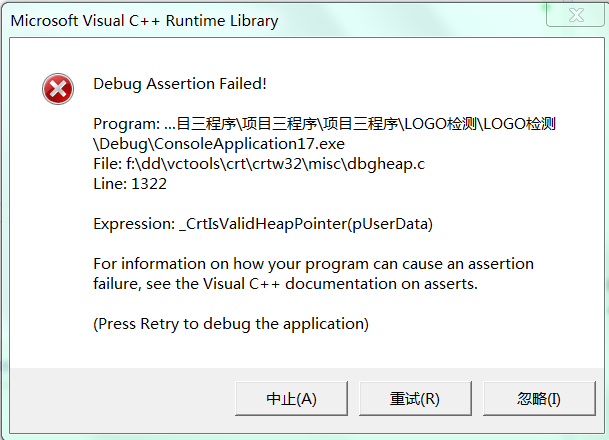This screenshot has width=609, height=440.
Task: Click the 忽略(I) ignore button
Action: click(x=539, y=398)
